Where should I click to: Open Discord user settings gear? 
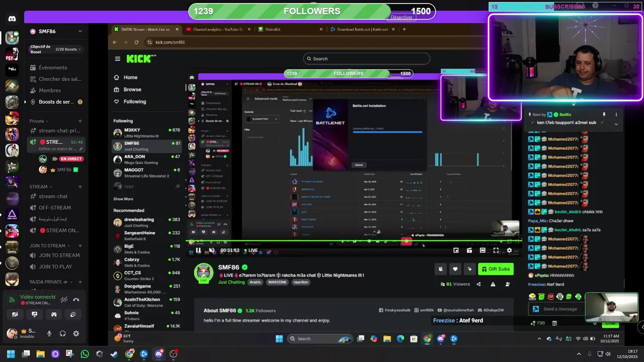[76, 333]
